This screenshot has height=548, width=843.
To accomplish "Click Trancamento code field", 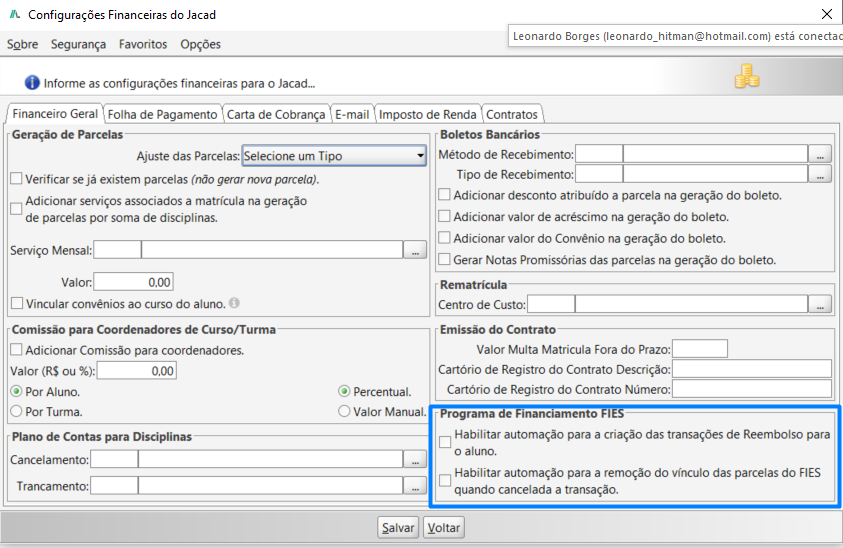I will 114,486.
